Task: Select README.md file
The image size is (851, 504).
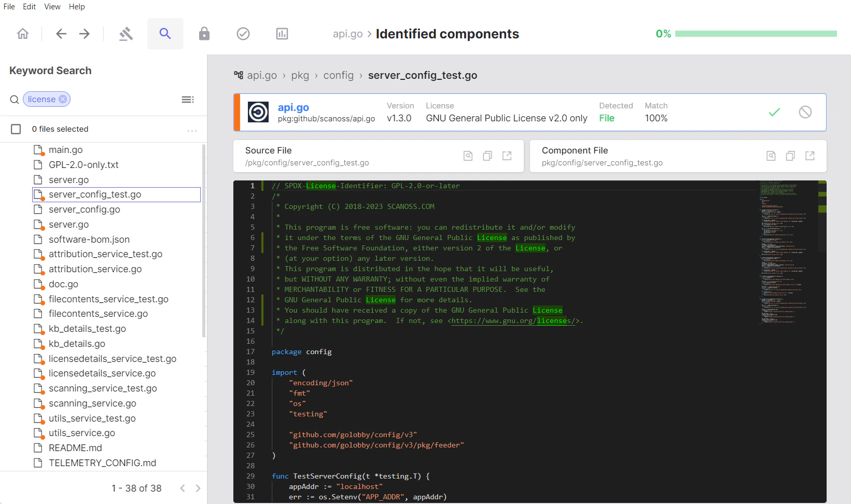Action: click(75, 448)
